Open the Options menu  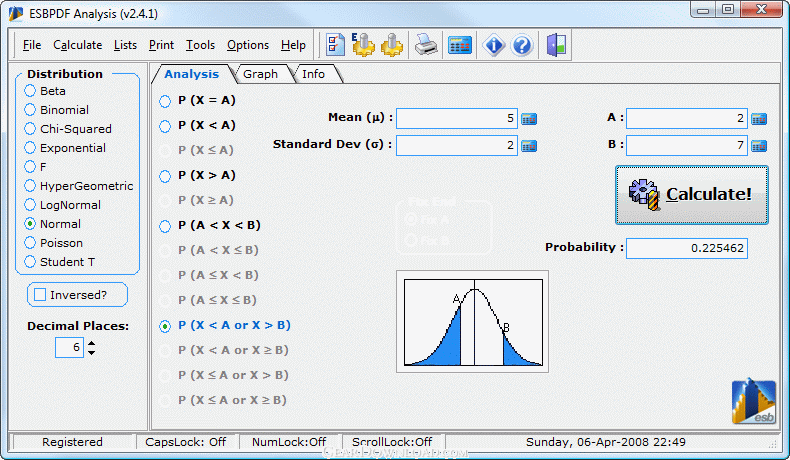click(248, 45)
